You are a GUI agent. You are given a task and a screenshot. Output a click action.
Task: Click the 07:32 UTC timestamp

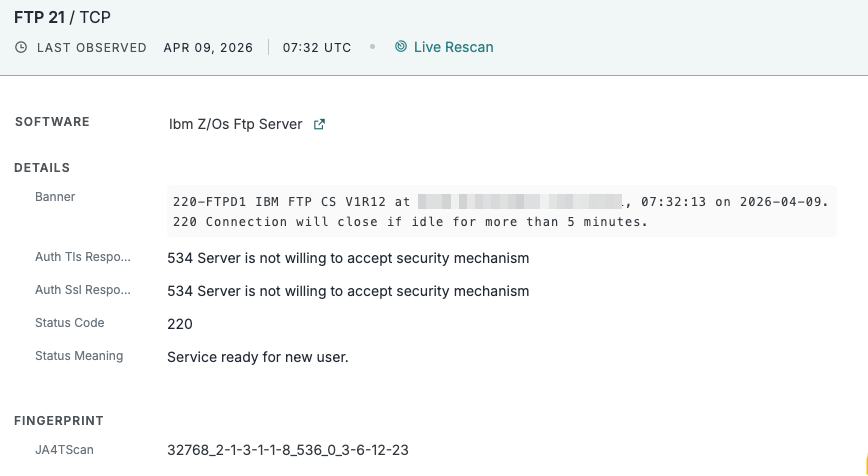[x=317, y=47]
